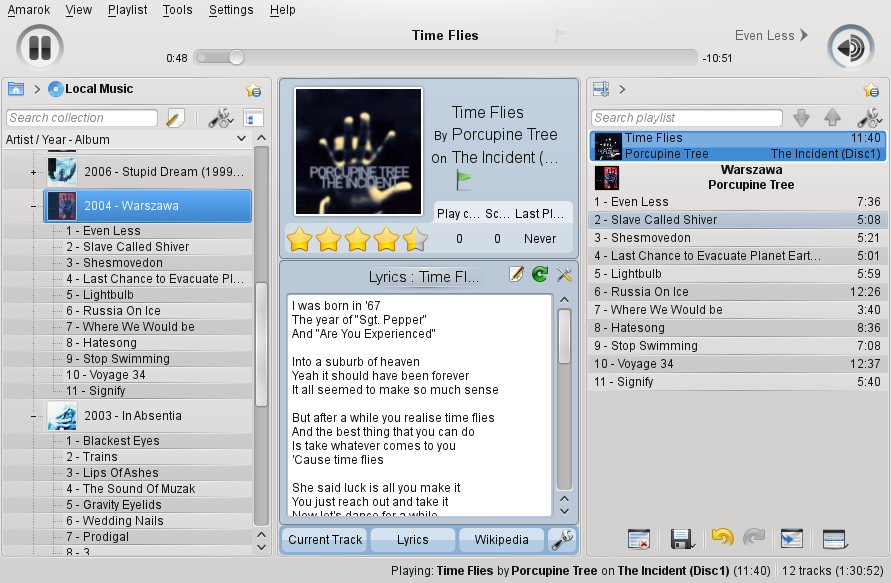891x583 pixels.
Task: Open the playlist layout navigation icon
Action: tap(601, 89)
